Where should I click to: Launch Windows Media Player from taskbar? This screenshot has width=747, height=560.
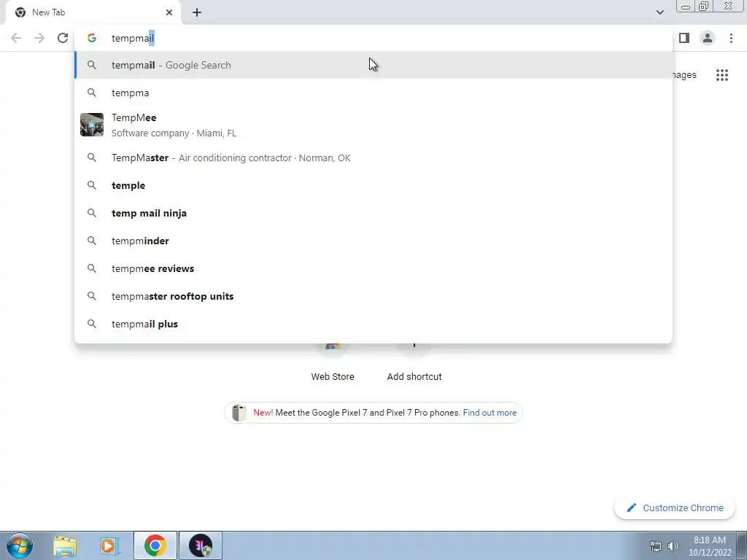click(x=109, y=545)
